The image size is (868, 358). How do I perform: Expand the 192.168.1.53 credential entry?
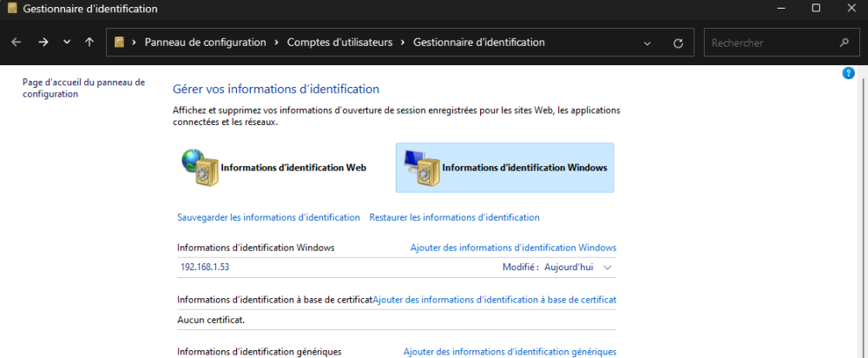pyautogui.click(x=397, y=267)
